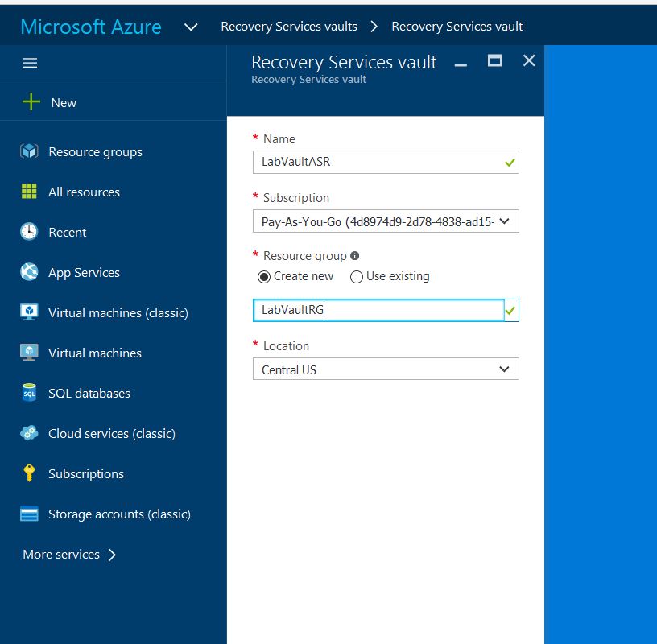Screen dimensions: 657x644
Task: Expand the Microsoft Azure chevron dropdown
Action: (x=191, y=27)
